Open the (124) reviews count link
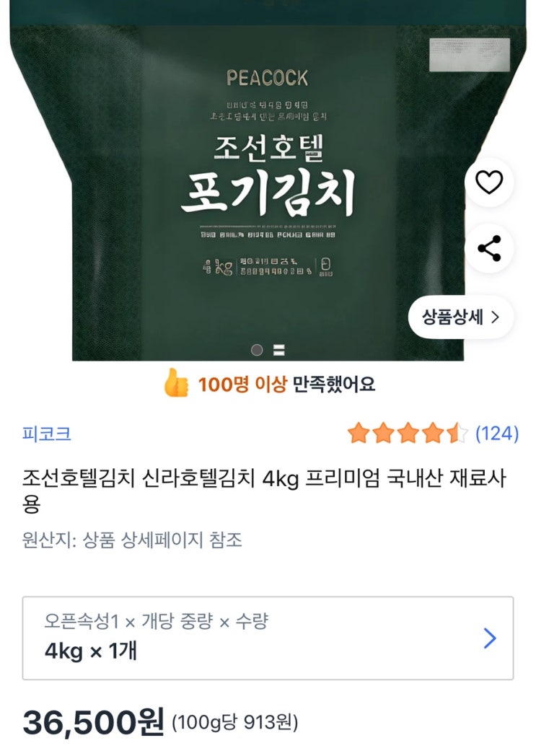 click(x=497, y=434)
